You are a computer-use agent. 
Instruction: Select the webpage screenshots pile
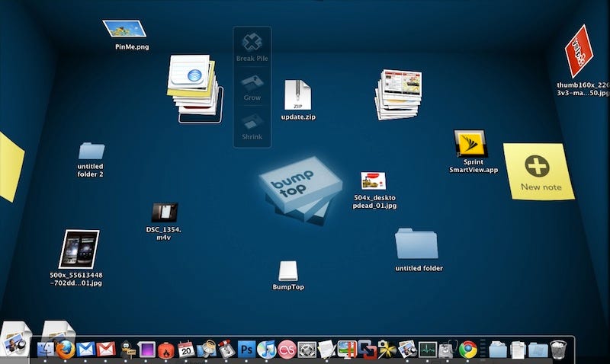(398, 94)
